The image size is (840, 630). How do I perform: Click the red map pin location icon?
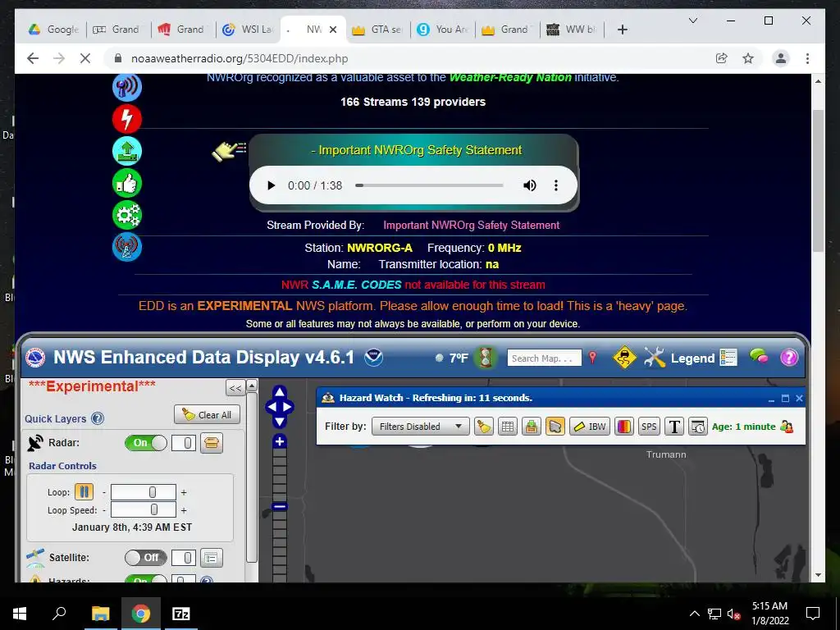592,358
